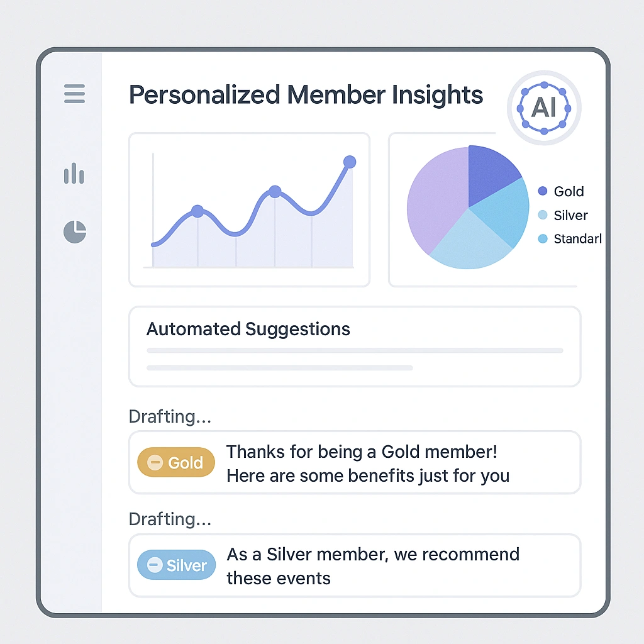Click the Silver member draft message text
This screenshot has width=644, height=644.
pos(373,566)
